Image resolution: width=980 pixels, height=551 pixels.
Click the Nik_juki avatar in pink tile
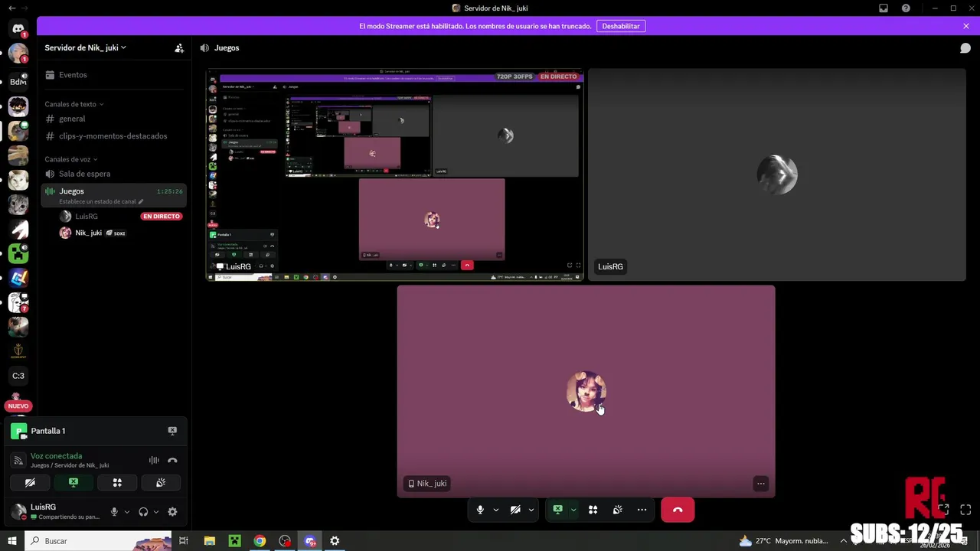[586, 392]
